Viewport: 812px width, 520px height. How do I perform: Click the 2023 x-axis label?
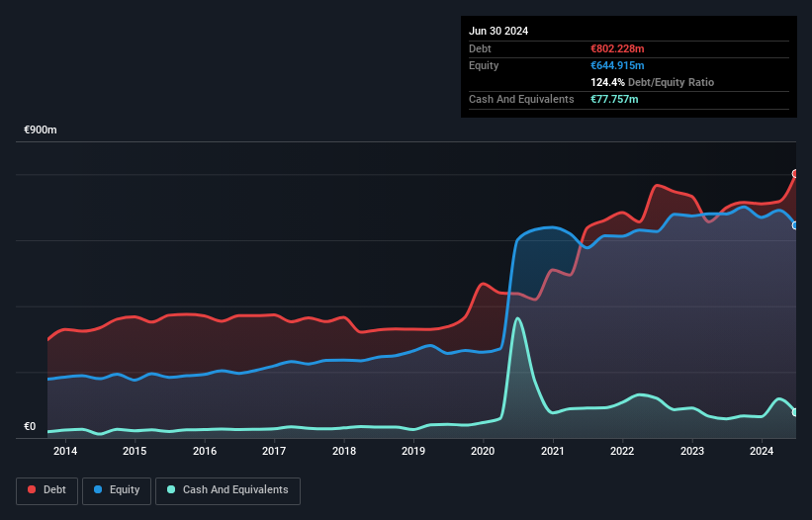tap(692, 451)
